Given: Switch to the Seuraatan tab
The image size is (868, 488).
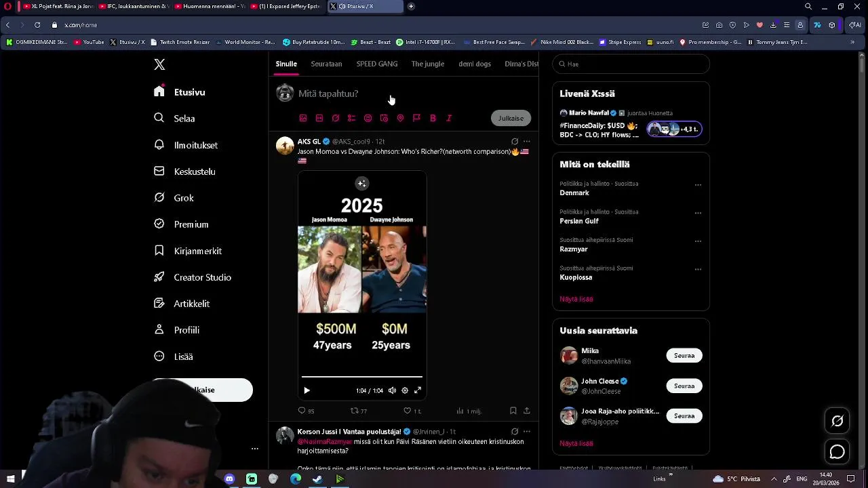Looking at the screenshot, I should click(x=326, y=64).
